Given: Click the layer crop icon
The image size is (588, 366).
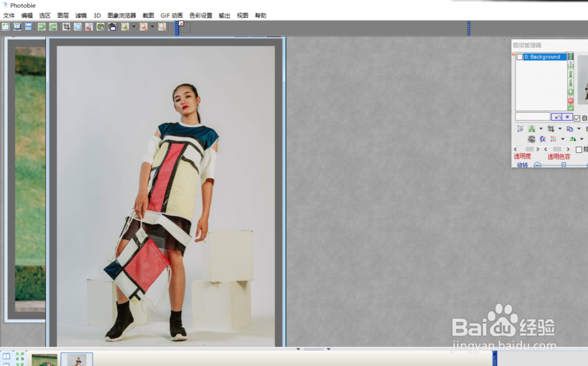Looking at the screenshot, I should click(x=551, y=129).
